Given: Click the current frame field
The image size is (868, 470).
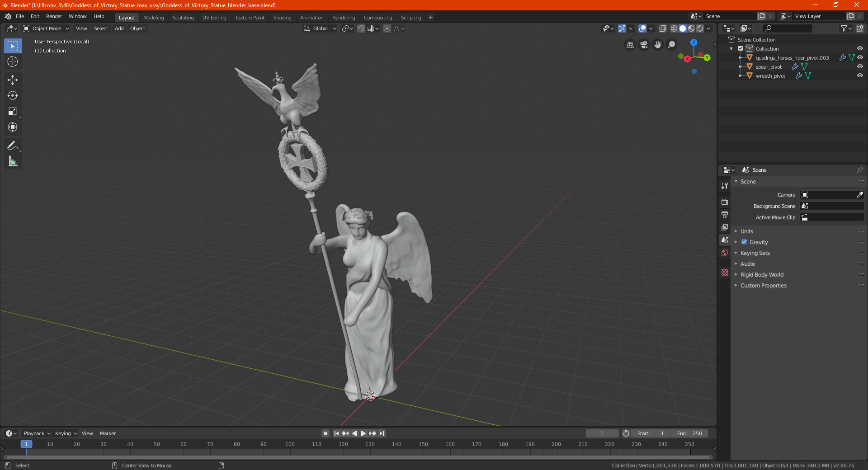Looking at the screenshot, I should tap(602, 433).
